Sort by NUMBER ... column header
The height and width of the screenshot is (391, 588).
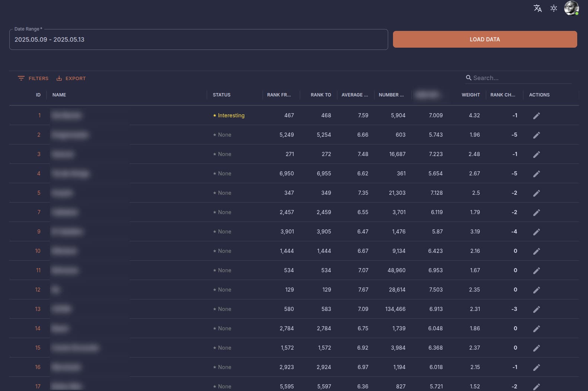pos(391,95)
